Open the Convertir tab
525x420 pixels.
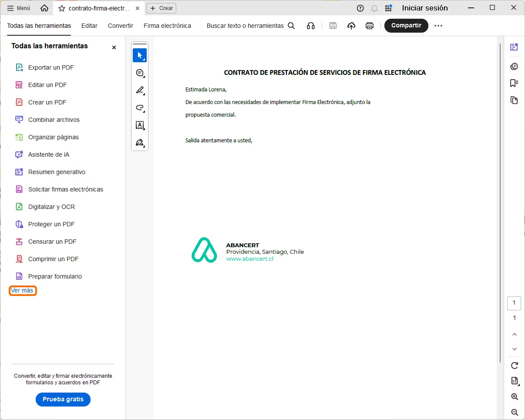click(x=121, y=26)
